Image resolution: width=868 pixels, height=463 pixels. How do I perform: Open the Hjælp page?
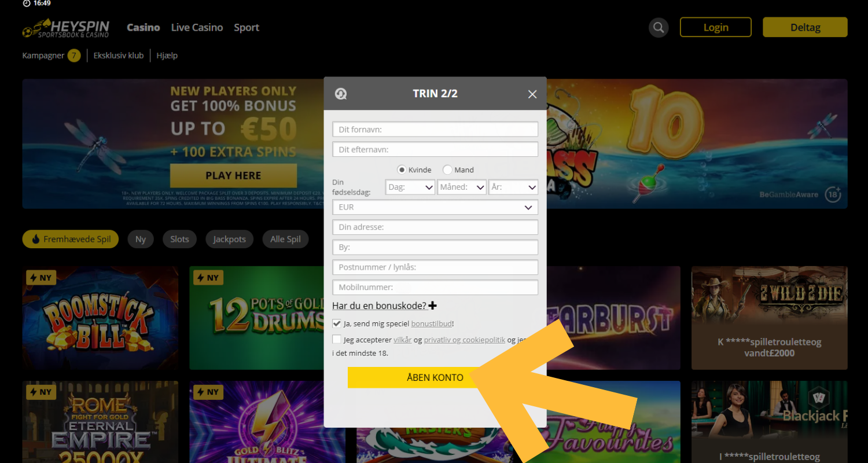click(x=167, y=56)
